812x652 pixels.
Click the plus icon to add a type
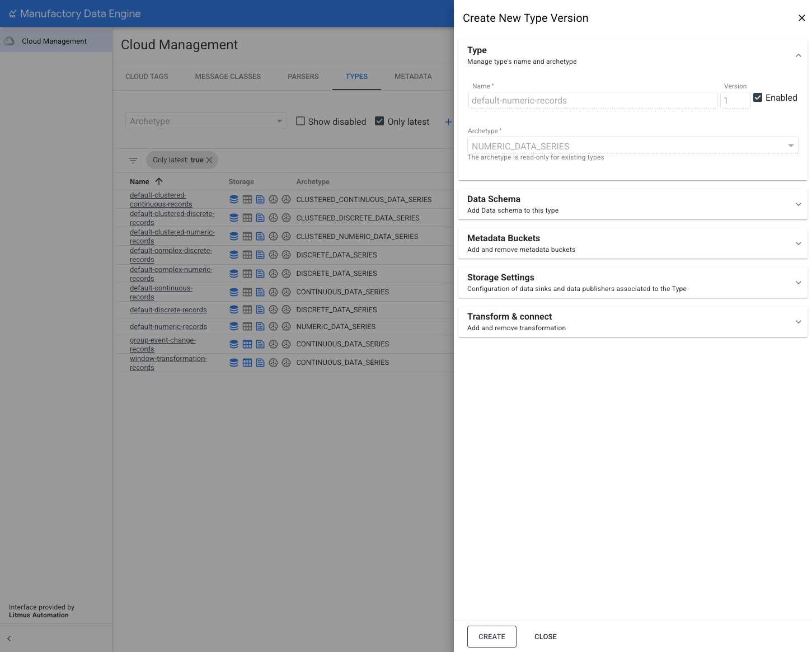[448, 122]
